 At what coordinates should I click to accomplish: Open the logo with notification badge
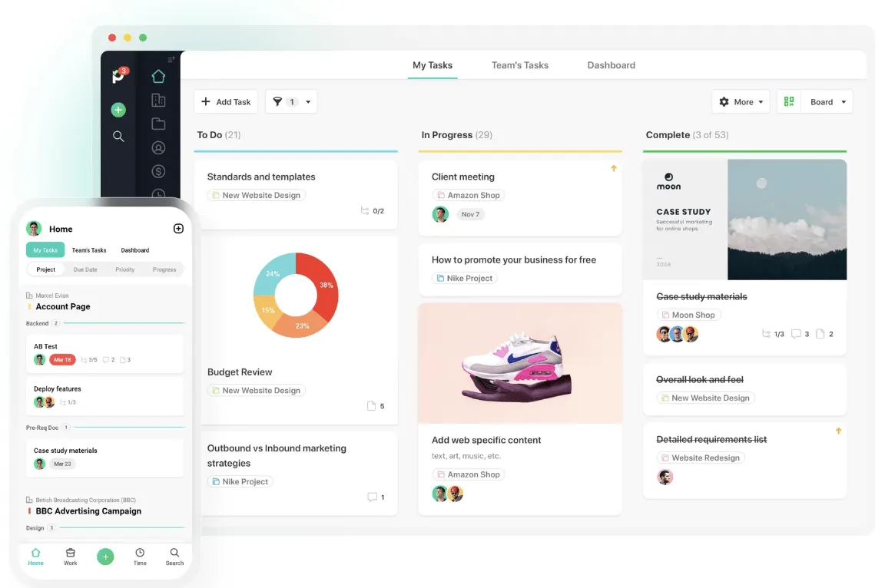point(120,75)
